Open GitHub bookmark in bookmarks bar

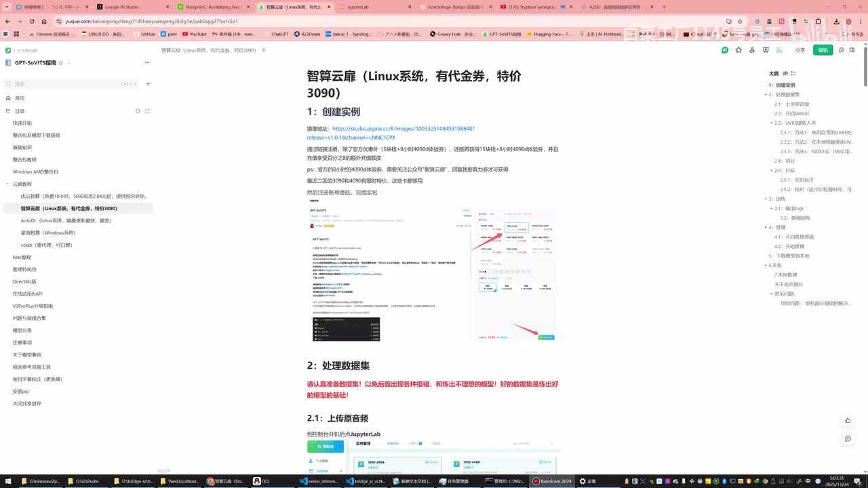144,34
